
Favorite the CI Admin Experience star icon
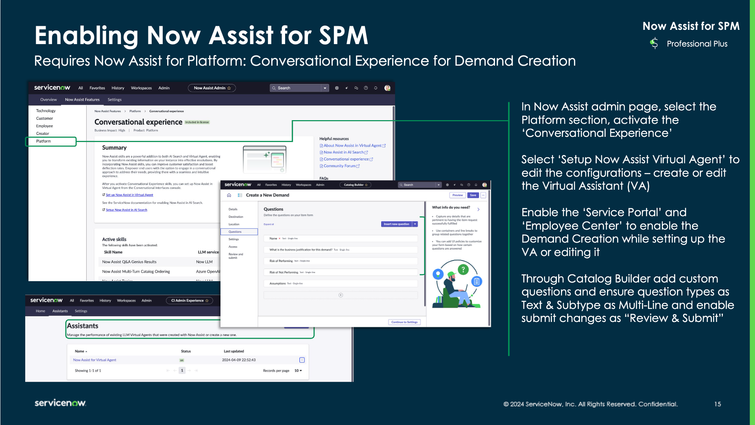pyautogui.click(x=207, y=300)
